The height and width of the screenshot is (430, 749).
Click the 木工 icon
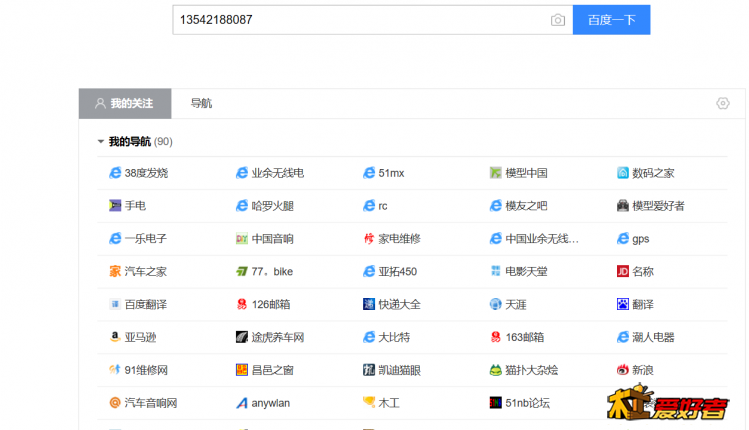(x=369, y=402)
